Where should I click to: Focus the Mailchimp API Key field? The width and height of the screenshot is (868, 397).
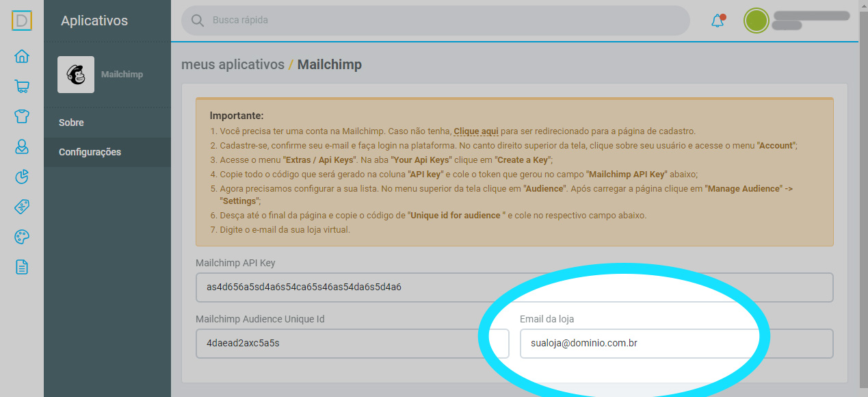[x=514, y=287]
